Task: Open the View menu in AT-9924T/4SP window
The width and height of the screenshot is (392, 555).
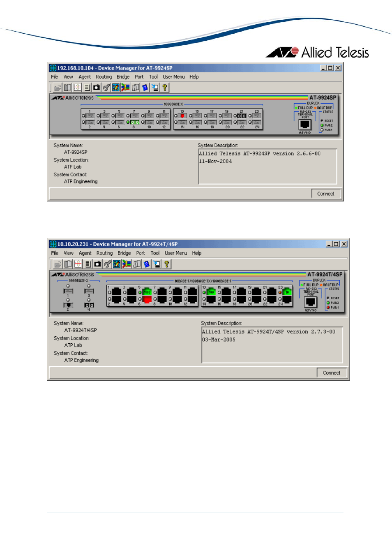Action: click(x=69, y=253)
